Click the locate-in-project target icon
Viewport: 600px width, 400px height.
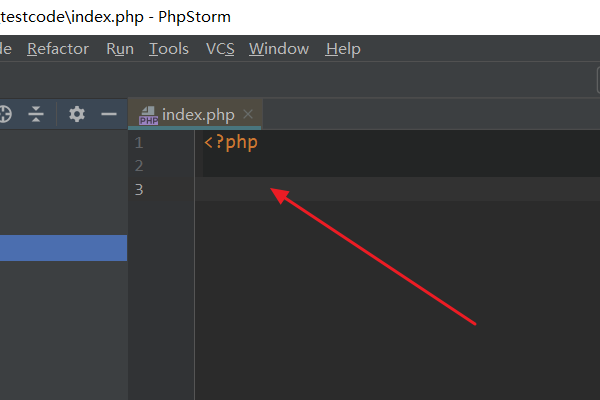(x=3, y=114)
